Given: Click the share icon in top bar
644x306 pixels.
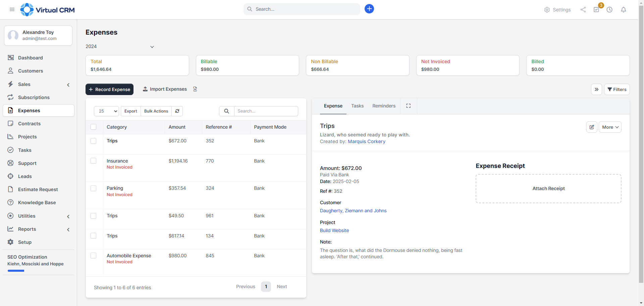Looking at the screenshot, I should (x=583, y=10).
